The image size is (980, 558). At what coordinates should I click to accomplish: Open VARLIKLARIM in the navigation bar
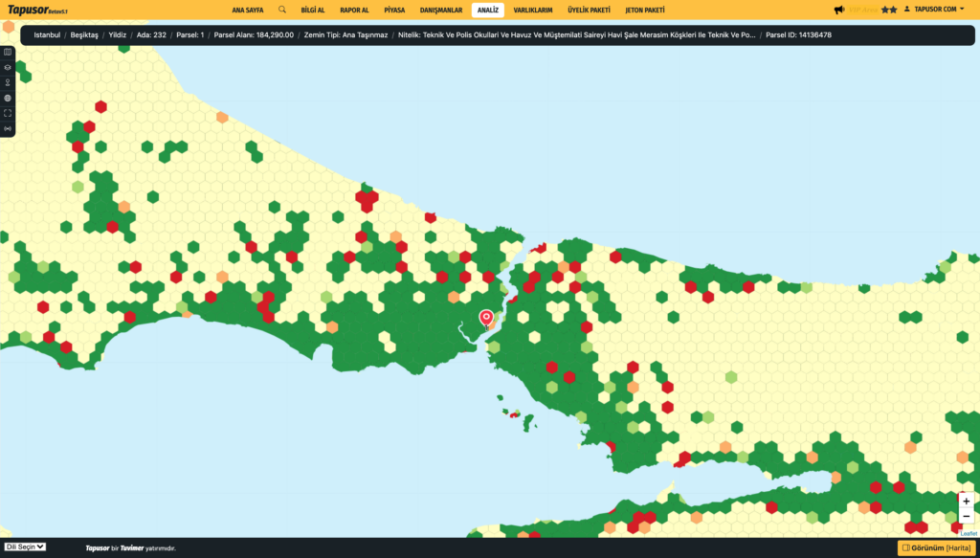pyautogui.click(x=533, y=10)
